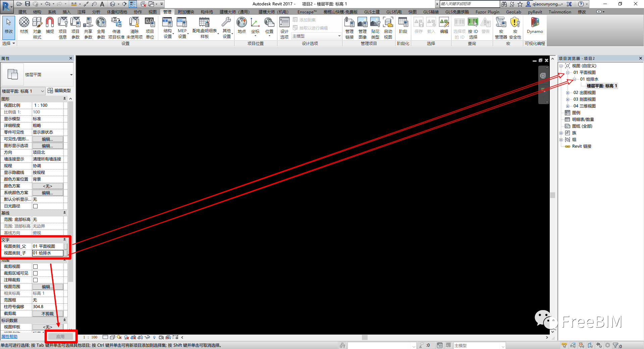Open Design Options (设计选项)

[284, 28]
